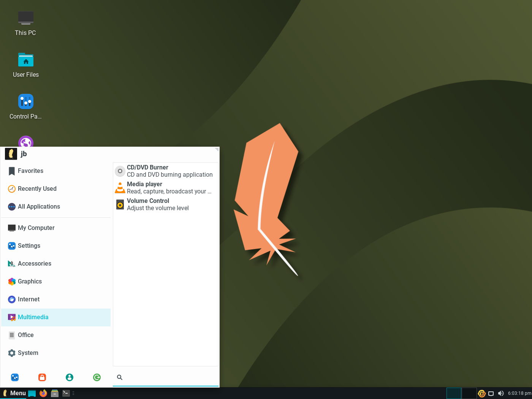Click the menu search field
This screenshot has height=399, width=532.
tap(166, 377)
